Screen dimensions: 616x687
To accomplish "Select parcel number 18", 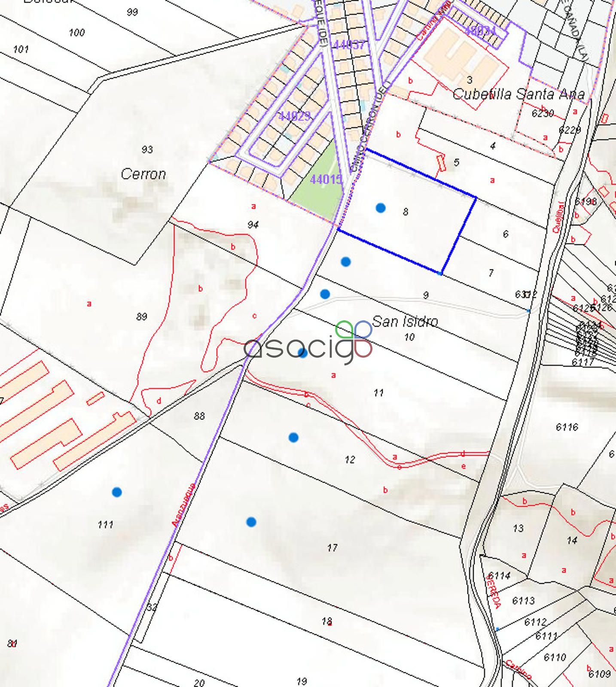I will (327, 621).
